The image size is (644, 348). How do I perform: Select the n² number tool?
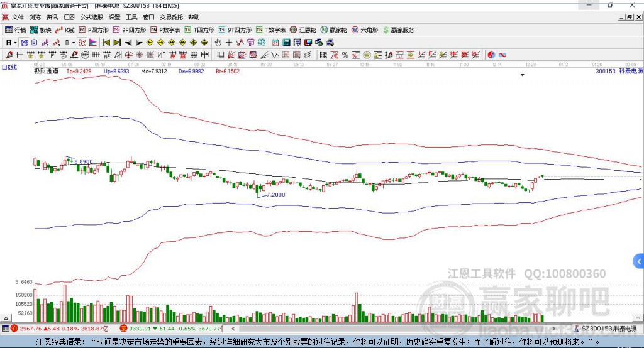107,55
